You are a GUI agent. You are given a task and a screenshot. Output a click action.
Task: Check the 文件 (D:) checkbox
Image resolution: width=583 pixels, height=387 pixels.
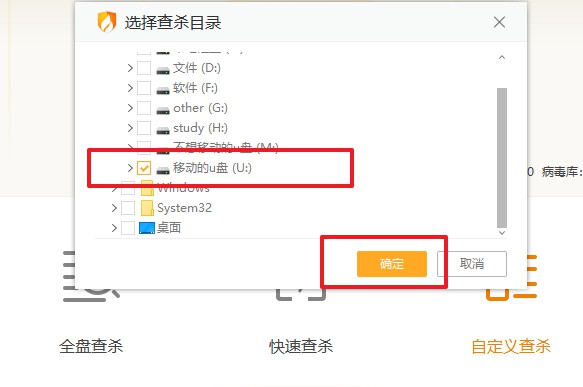point(144,68)
